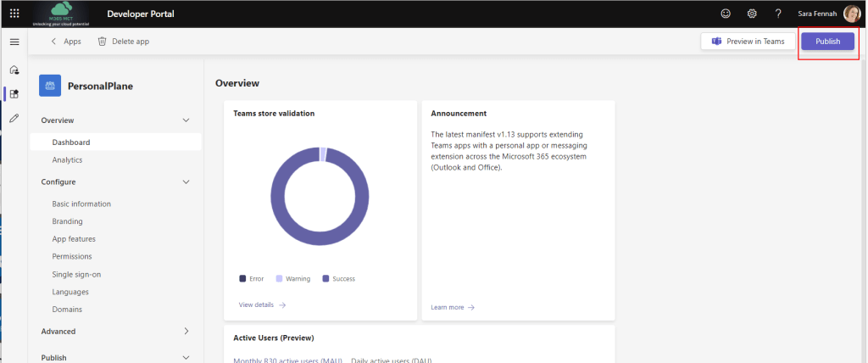Open Single sign-on settings
Screen dimensions: 868x363
[78, 274]
